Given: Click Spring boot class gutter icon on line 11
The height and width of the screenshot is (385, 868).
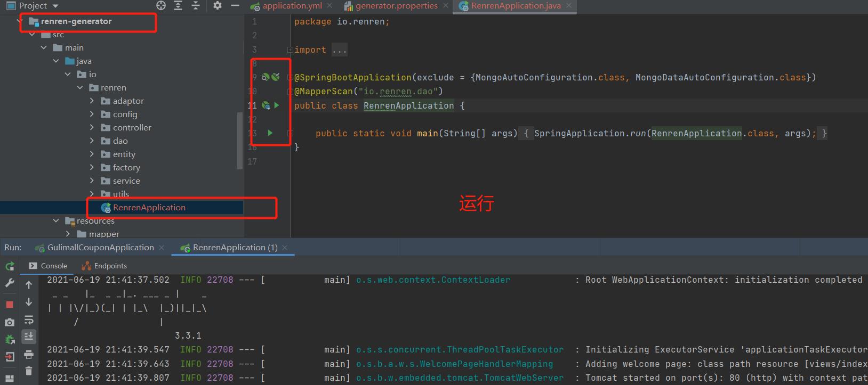Looking at the screenshot, I should click(x=266, y=105).
